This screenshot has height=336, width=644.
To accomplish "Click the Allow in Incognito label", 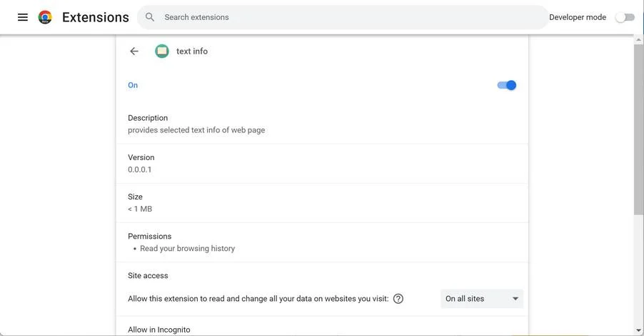I will tap(159, 330).
